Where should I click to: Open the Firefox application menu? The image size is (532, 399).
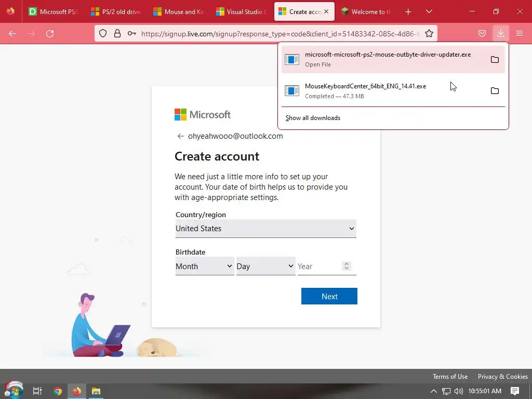pyautogui.click(x=520, y=33)
